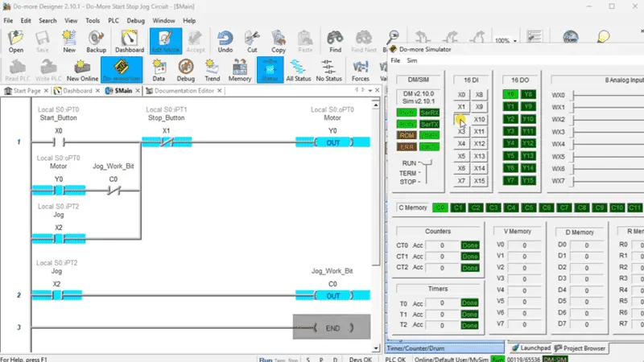The image size is (644, 362).
Task: Click the D0 memory value field
Action: (587, 245)
